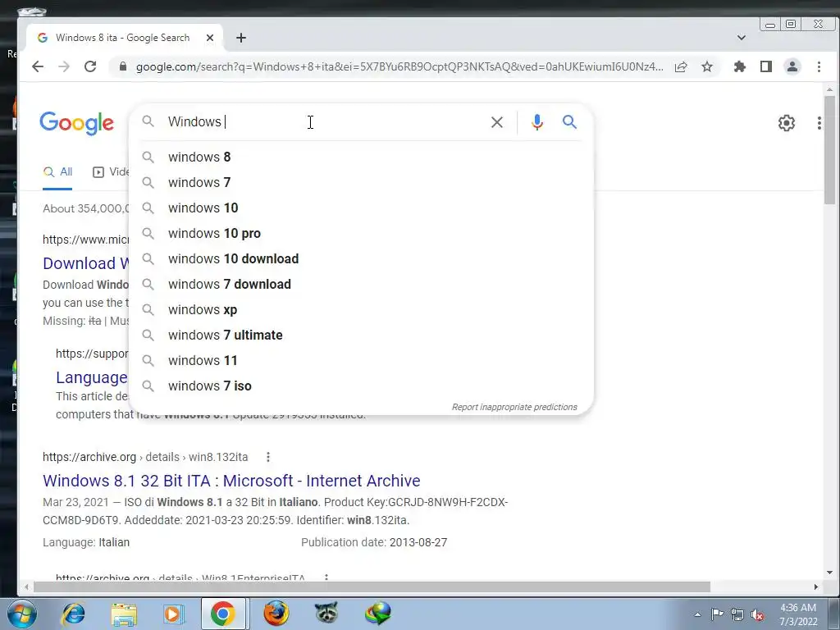
Task: Open the Chrome three-dot menu
Action: click(x=819, y=66)
